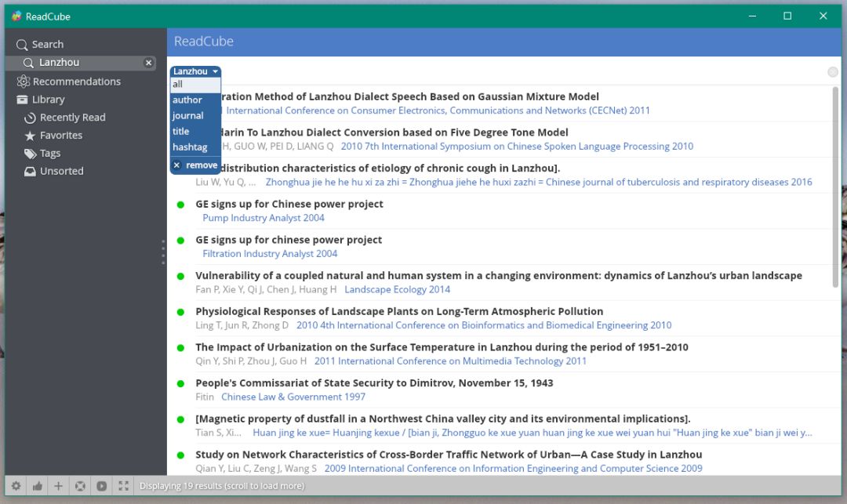Open chronic cough in Lanzhou article
847x504 pixels.
[x=391, y=168]
